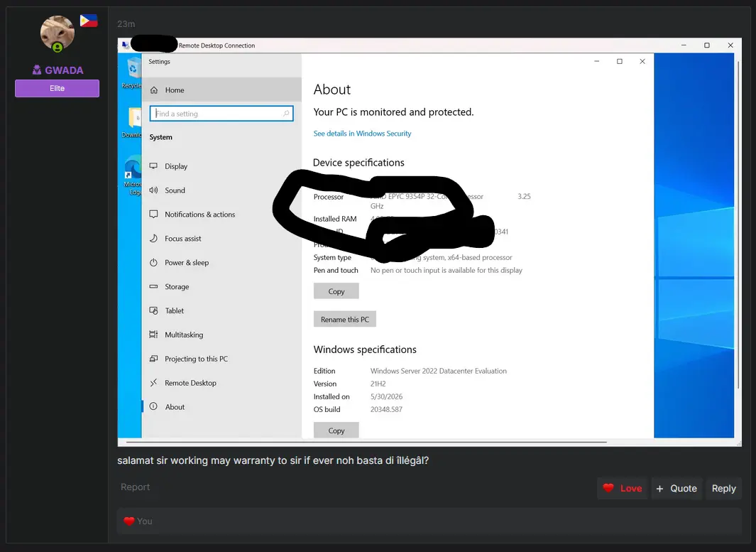Click the Storage drive icon
This screenshot has height=552, width=756.
coord(153,286)
